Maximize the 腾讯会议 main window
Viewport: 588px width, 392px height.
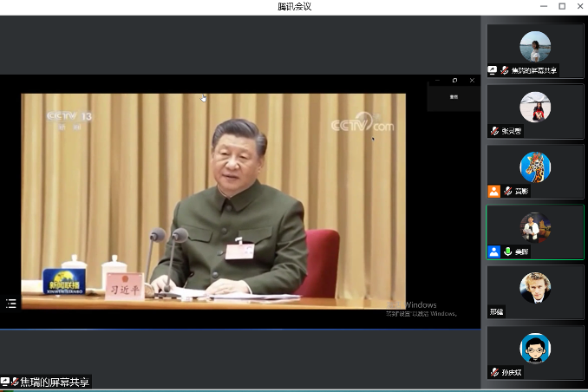561,6
